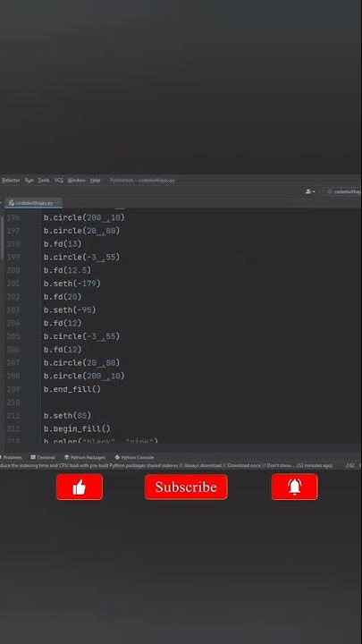Open the Python Console tool window

tap(135, 457)
